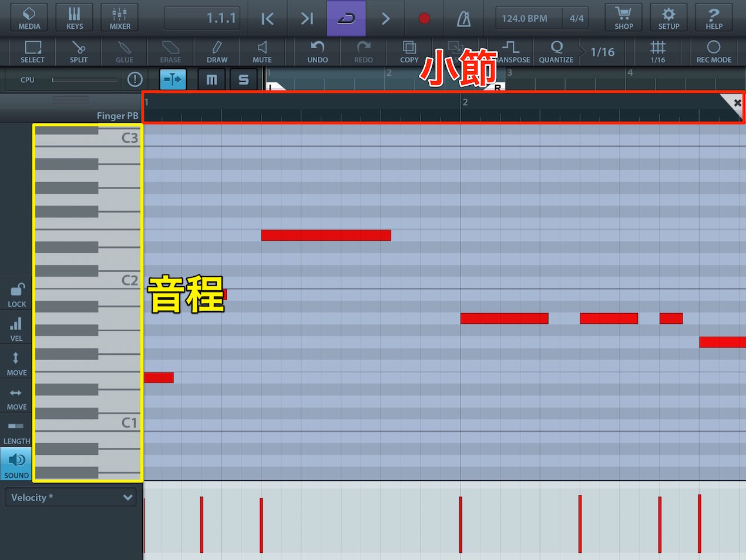Select the lowest note at bar 1 start
This screenshot has width=746, height=560.
[x=159, y=377]
